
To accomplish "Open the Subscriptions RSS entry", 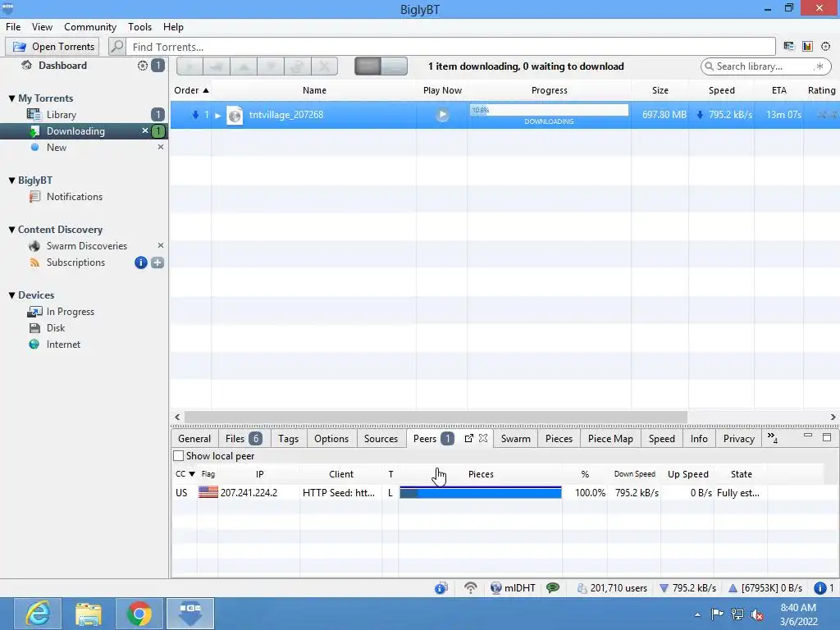I will click(75, 262).
